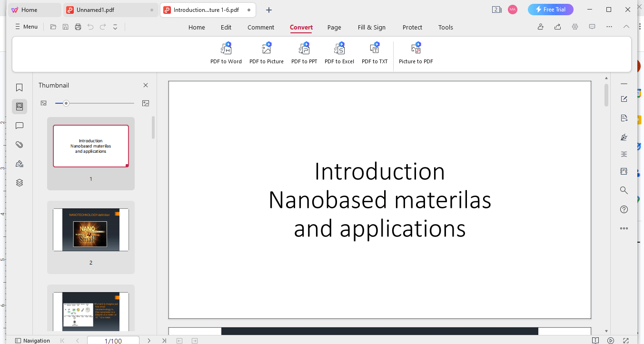This screenshot has width=644, height=344.
Task: Print the current document
Action: [x=78, y=27]
